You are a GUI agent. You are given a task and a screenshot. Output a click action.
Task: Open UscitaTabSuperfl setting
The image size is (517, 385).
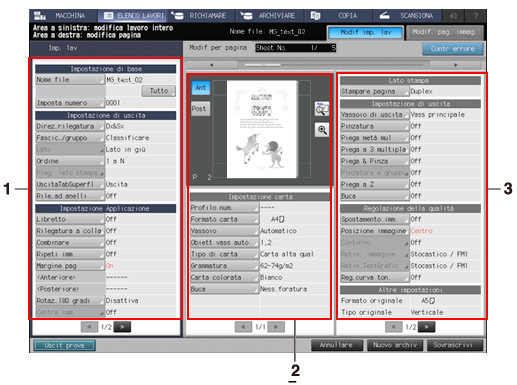click(x=70, y=184)
